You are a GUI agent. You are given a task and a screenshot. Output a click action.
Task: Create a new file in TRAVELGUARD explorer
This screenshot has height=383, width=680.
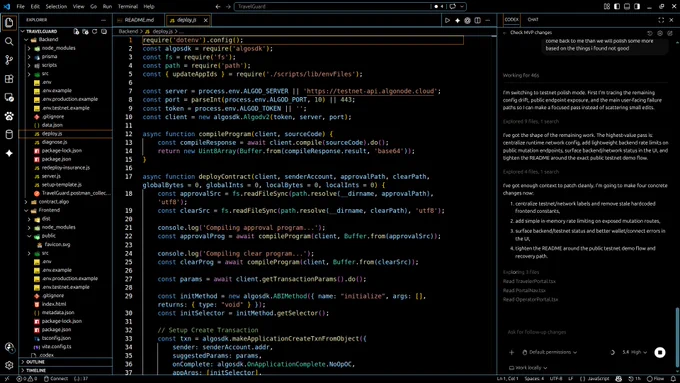[76, 32]
